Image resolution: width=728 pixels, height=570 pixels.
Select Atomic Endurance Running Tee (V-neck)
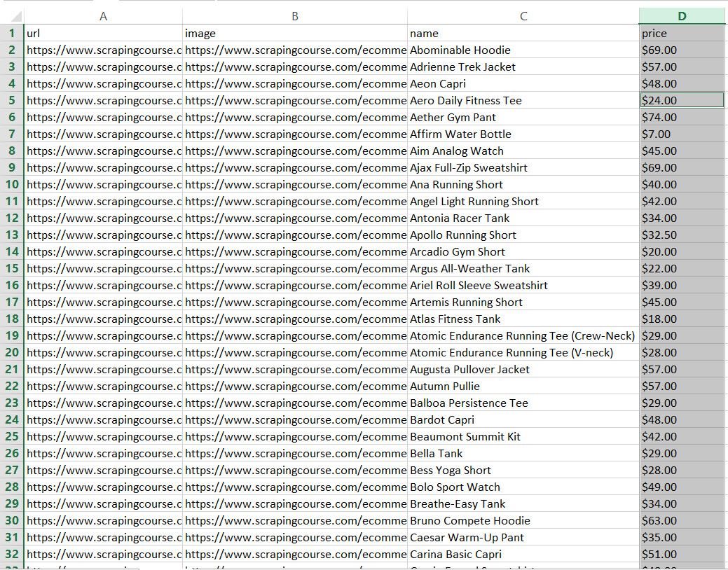point(523,352)
